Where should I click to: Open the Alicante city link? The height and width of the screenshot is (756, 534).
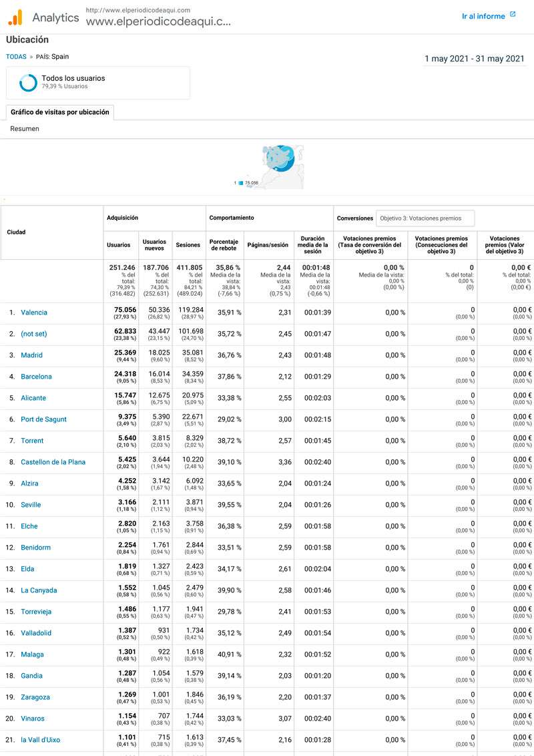click(33, 398)
